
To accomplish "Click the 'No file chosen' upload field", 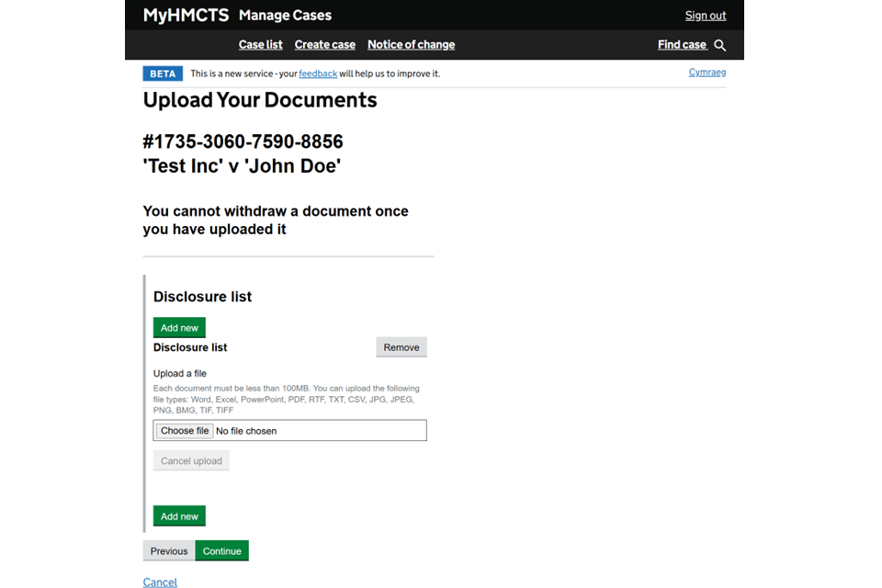I will click(317, 431).
